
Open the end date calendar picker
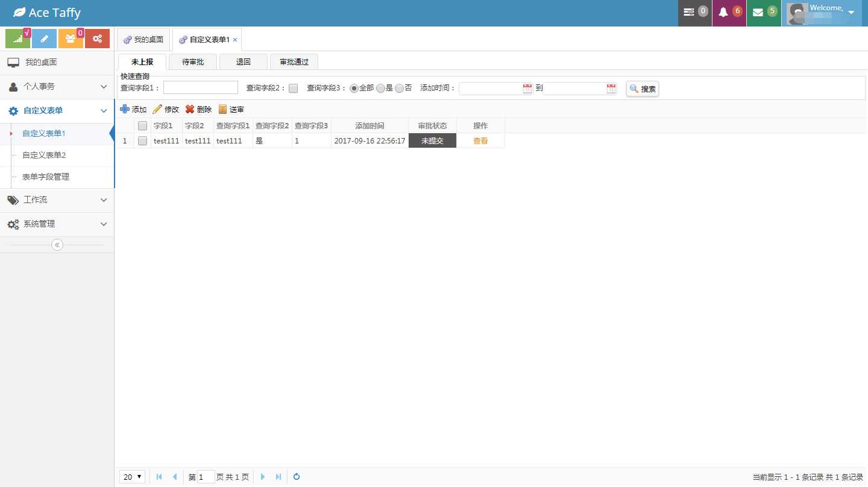(611, 89)
